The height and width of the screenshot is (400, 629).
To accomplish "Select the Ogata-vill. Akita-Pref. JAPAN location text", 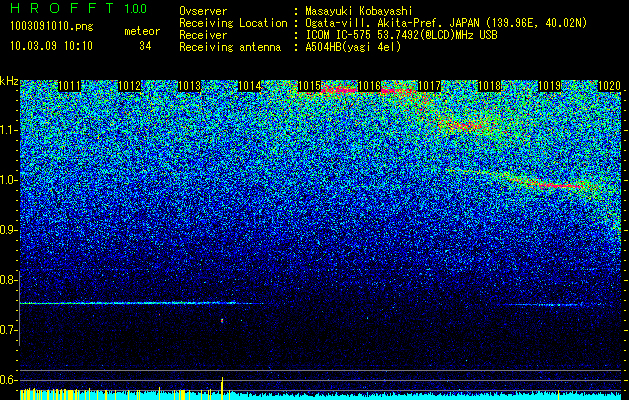I will click(446, 23).
